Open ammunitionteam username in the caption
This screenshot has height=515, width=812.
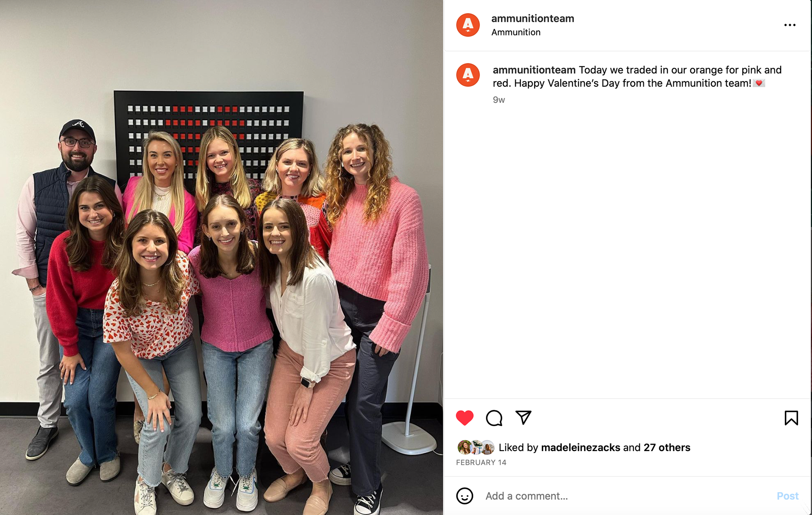[534, 70]
